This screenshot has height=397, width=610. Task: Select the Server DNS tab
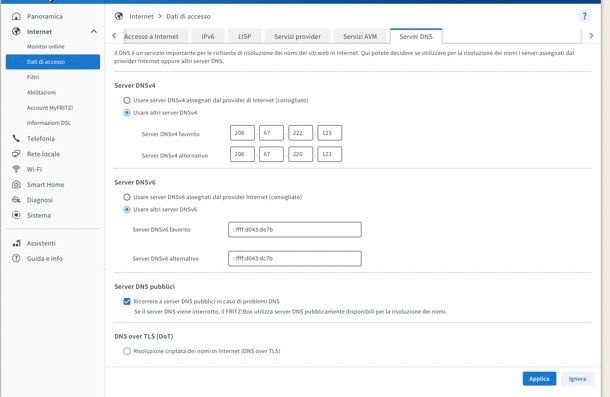[416, 36]
